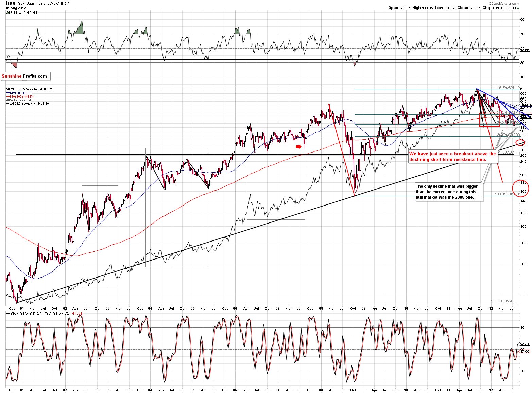Click the 'MA(200) 449.54' legend entry
The height and width of the screenshot is (393, 532).
coord(22,96)
